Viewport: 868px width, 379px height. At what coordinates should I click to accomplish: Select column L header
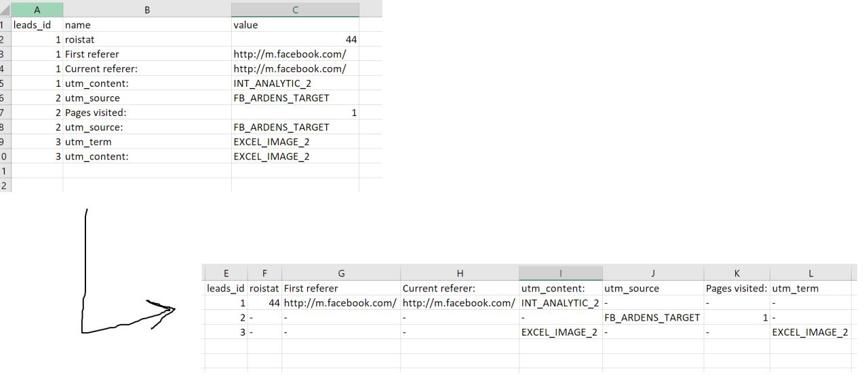click(810, 273)
